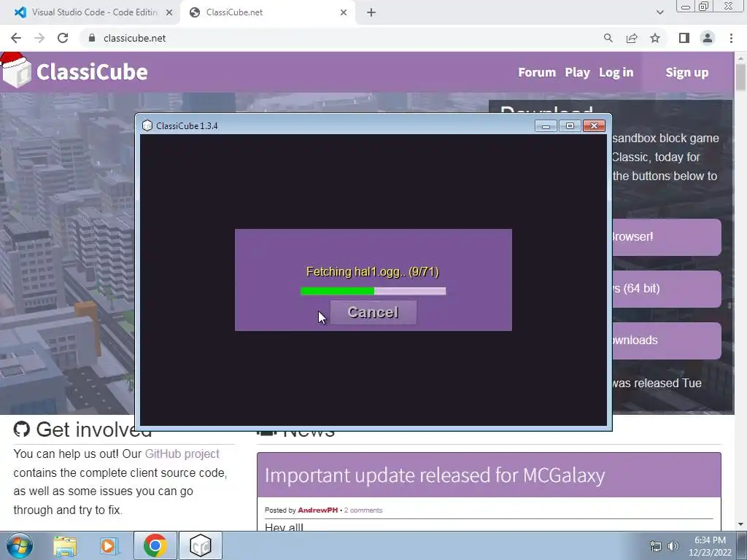Share this page via the share icon
Screen dimensions: 747x560
(632, 38)
